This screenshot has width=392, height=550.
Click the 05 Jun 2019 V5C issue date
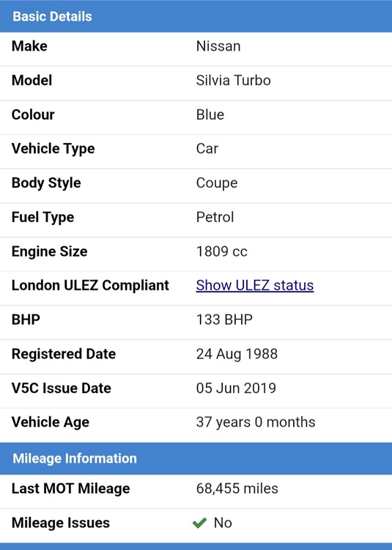pos(236,388)
